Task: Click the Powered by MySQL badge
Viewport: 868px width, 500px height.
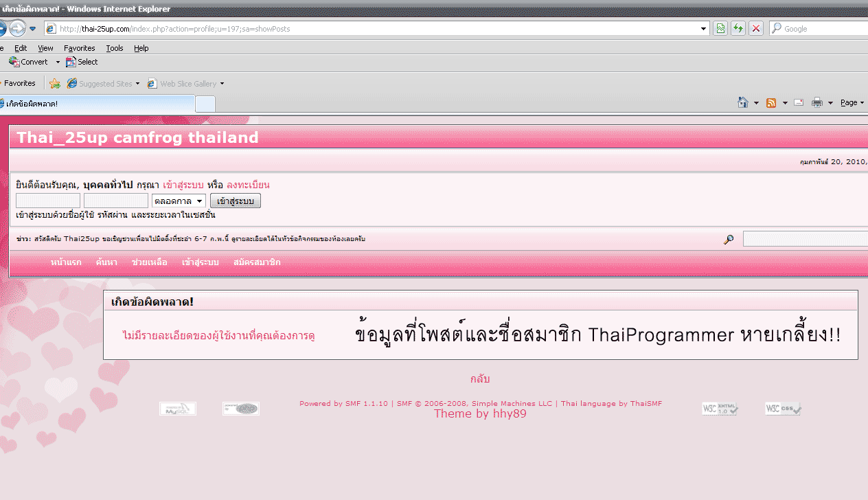Action: tap(178, 409)
